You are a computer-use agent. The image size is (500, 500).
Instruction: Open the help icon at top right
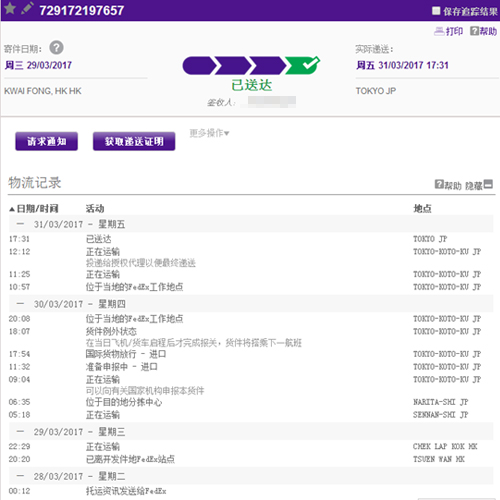click(x=474, y=31)
